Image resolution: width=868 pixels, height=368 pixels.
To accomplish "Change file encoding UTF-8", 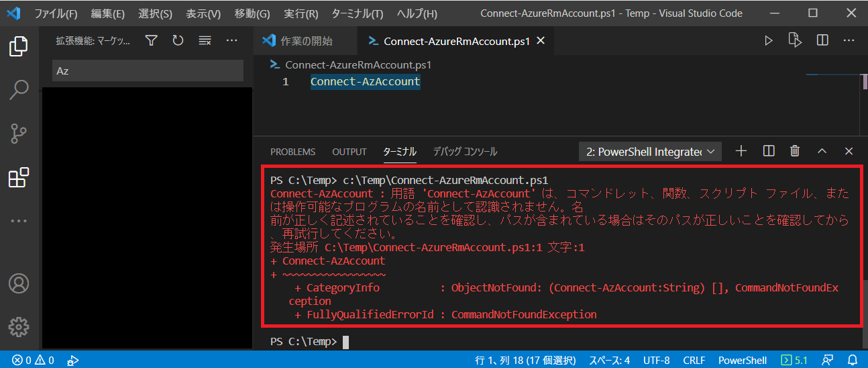I will tap(657, 360).
